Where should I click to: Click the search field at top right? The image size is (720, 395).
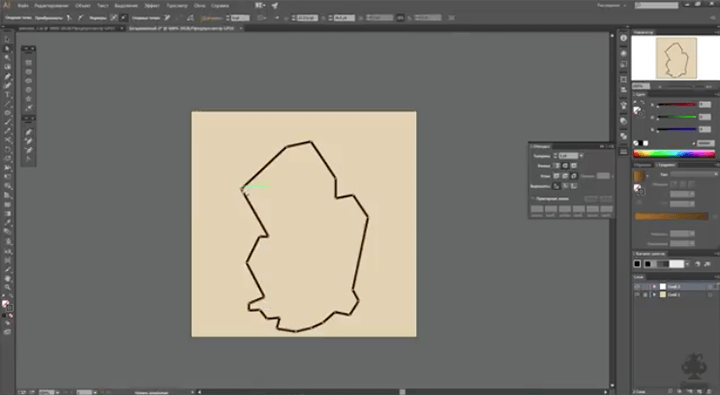click(x=657, y=6)
